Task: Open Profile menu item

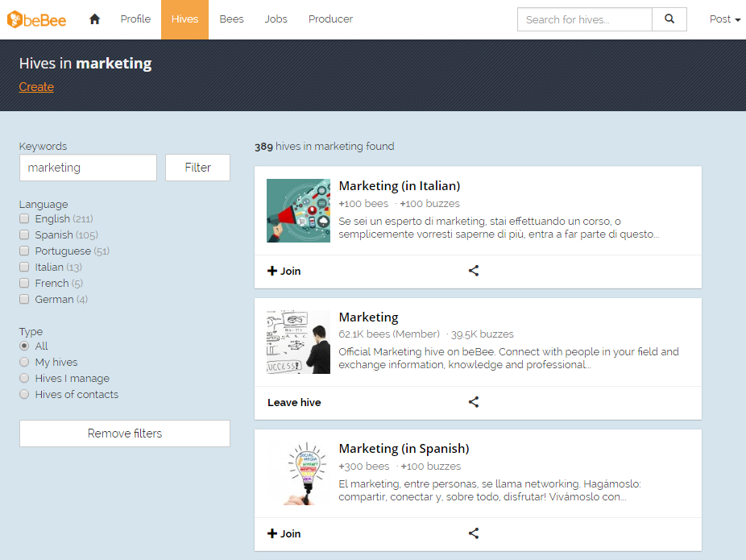Action: tap(135, 19)
